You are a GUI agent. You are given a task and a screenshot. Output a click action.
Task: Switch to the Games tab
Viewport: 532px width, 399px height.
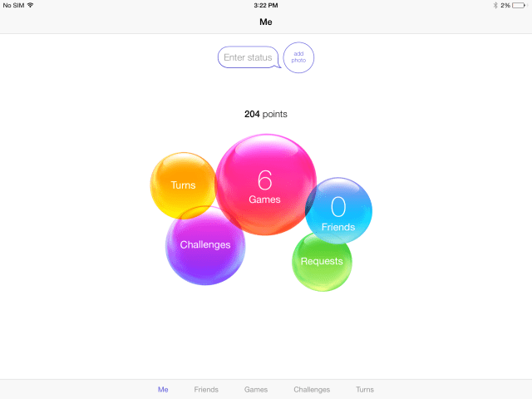pos(256,390)
